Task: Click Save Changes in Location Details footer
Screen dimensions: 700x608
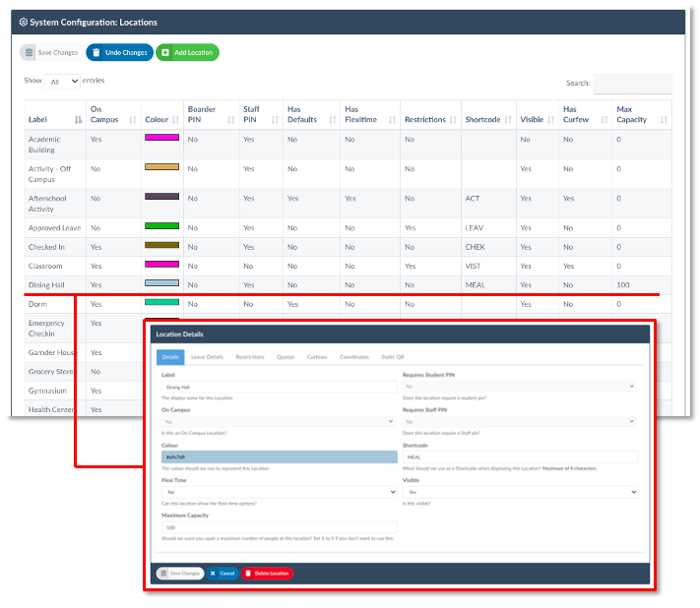Action: coord(180,574)
